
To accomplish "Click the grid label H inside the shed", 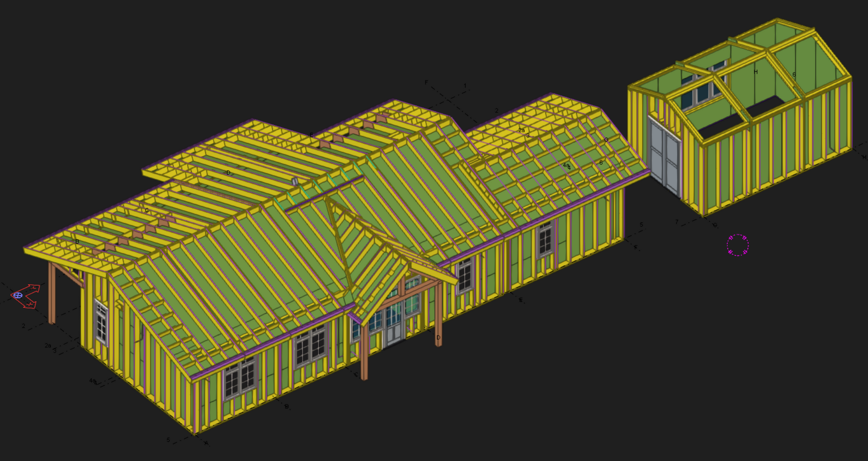I will coord(755,72).
